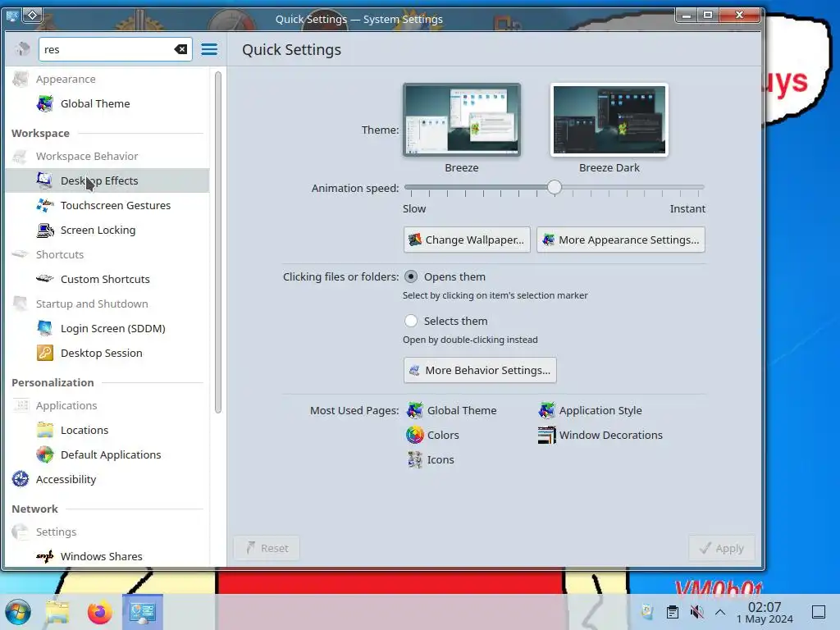This screenshot has width=840, height=630.
Task: Click the Apply button
Action: point(722,548)
